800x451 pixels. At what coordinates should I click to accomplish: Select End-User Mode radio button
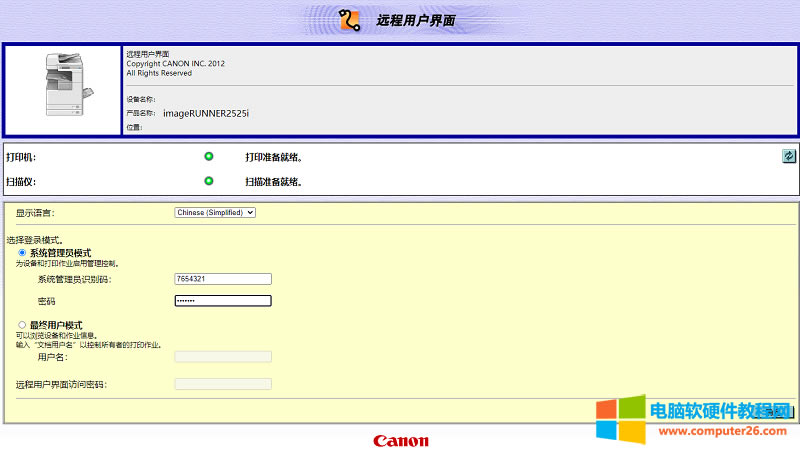22,325
